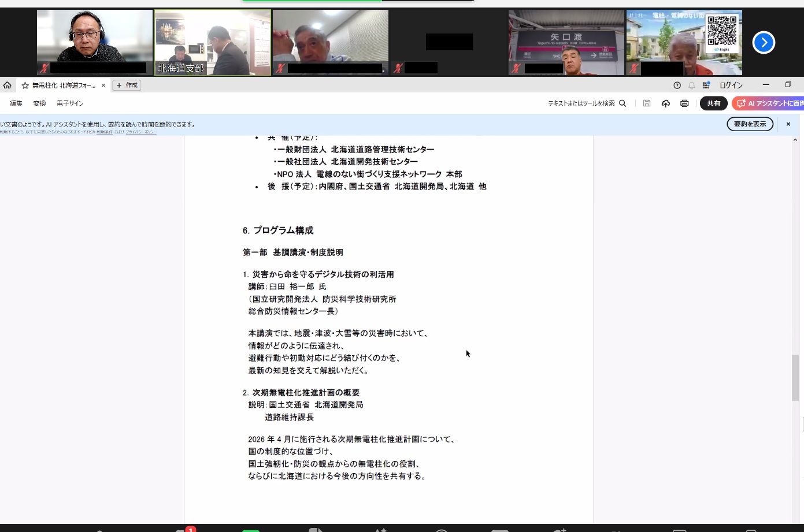Click the Home icon in Acrobat
804x532 pixels.
(x=8, y=85)
